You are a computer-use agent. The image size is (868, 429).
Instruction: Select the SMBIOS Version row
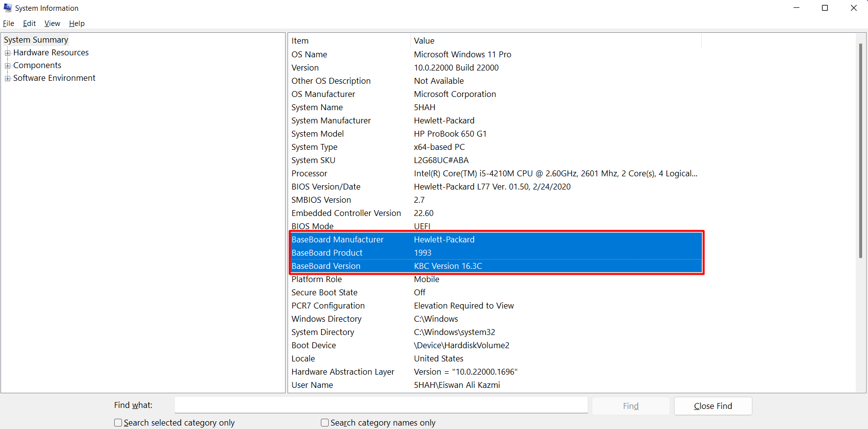pos(496,200)
